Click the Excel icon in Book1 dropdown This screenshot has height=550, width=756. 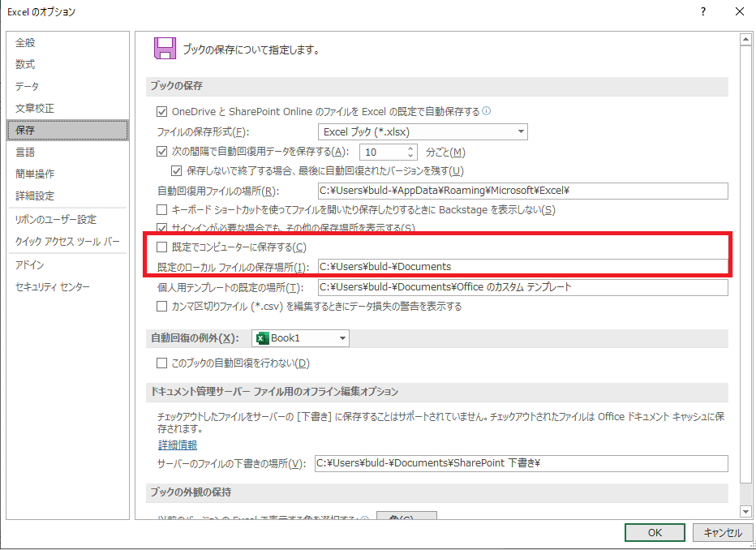point(262,338)
